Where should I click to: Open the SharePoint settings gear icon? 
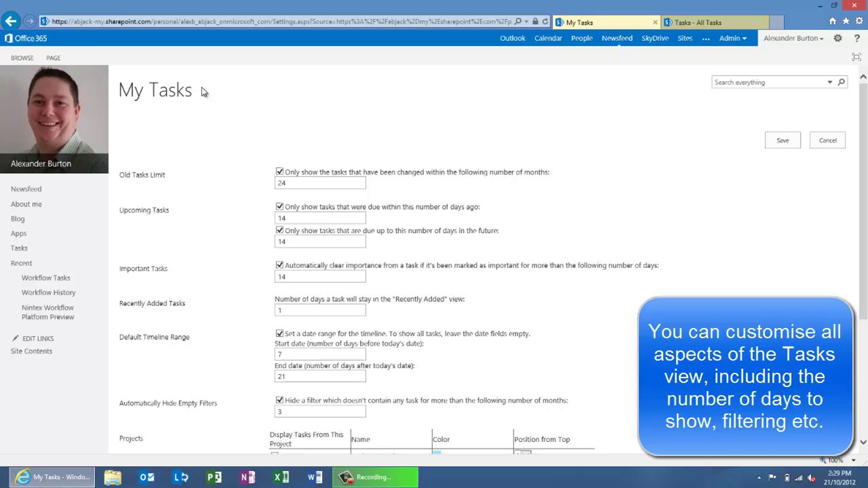click(838, 38)
